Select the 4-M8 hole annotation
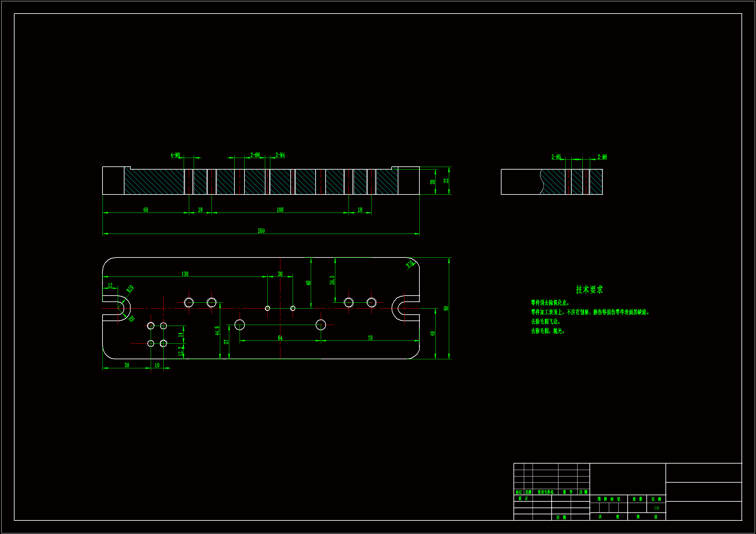The width and height of the screenshot is (756, 534). pos(175,155)
